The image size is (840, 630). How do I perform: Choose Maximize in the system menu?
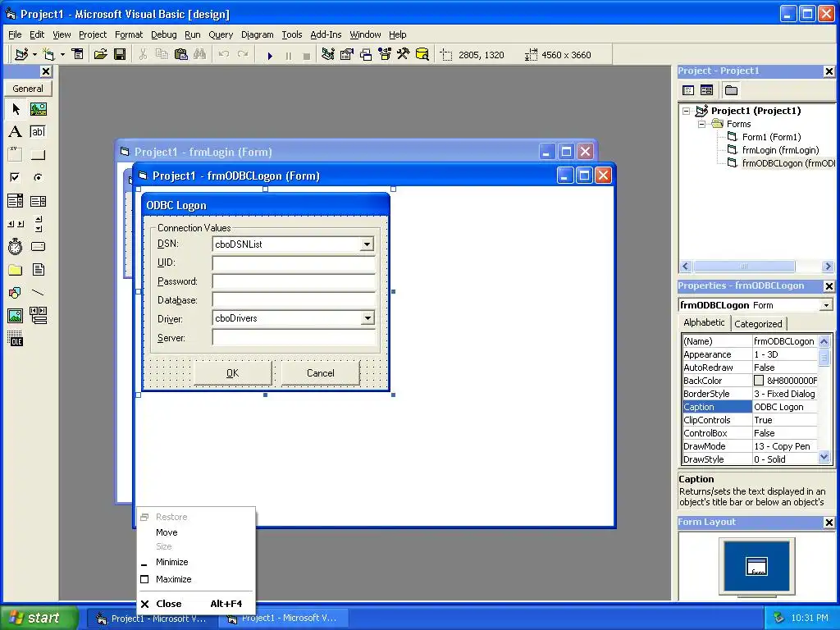(x=174, y=579)
